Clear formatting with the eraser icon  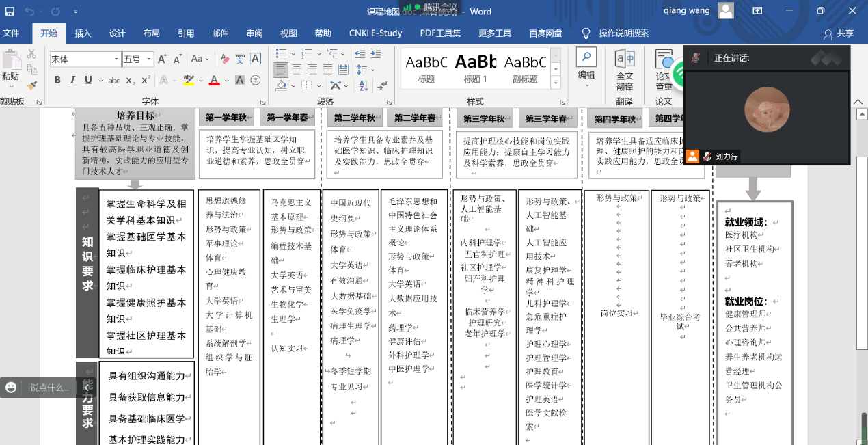[x=223, y=59]
